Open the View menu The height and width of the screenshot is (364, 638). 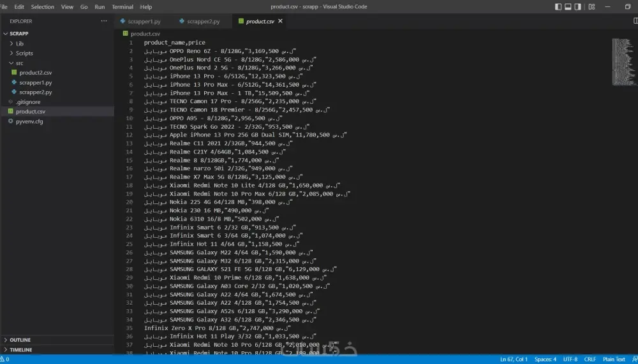67,7
